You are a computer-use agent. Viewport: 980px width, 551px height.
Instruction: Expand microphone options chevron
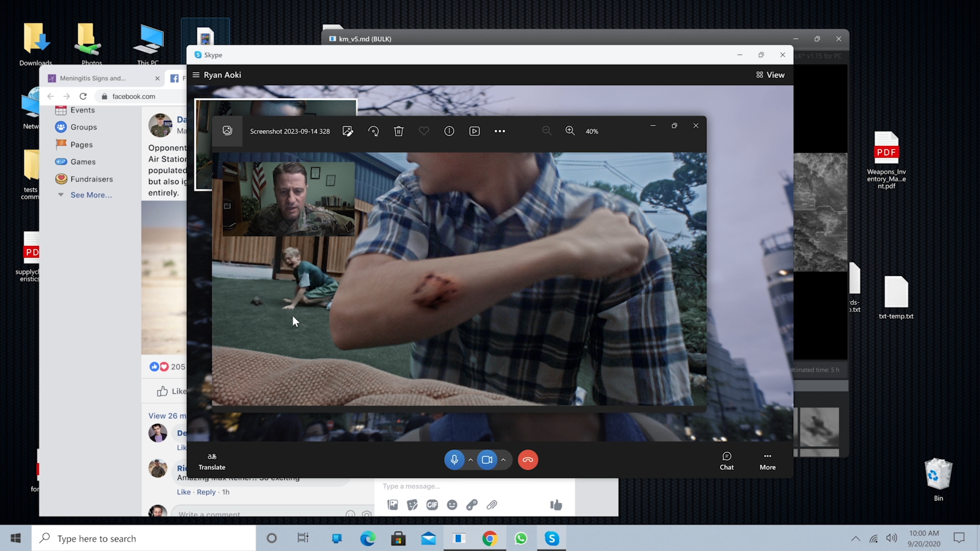click(471, 460)
